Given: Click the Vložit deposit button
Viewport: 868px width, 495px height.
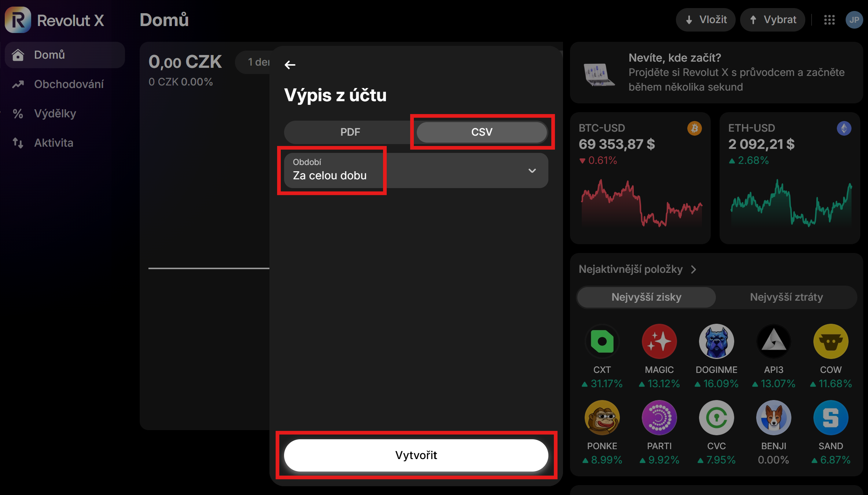Looking at the screenshot, I should [x=706, y=20].
